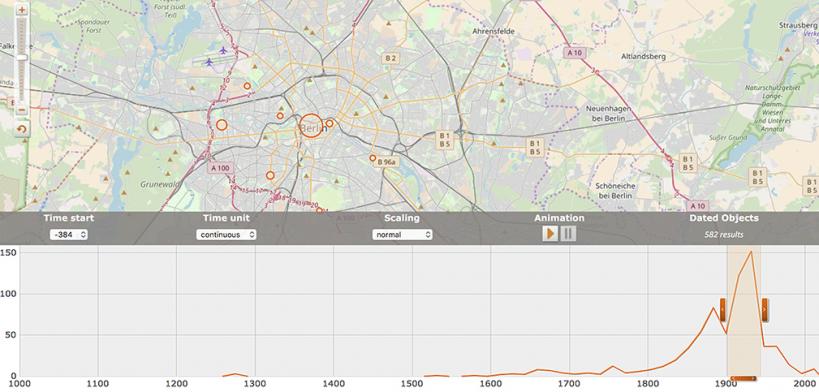This screenshot has width=819, height=392.
Task: Click the 100 value on the vertical axis
Action: click(9, 294)
